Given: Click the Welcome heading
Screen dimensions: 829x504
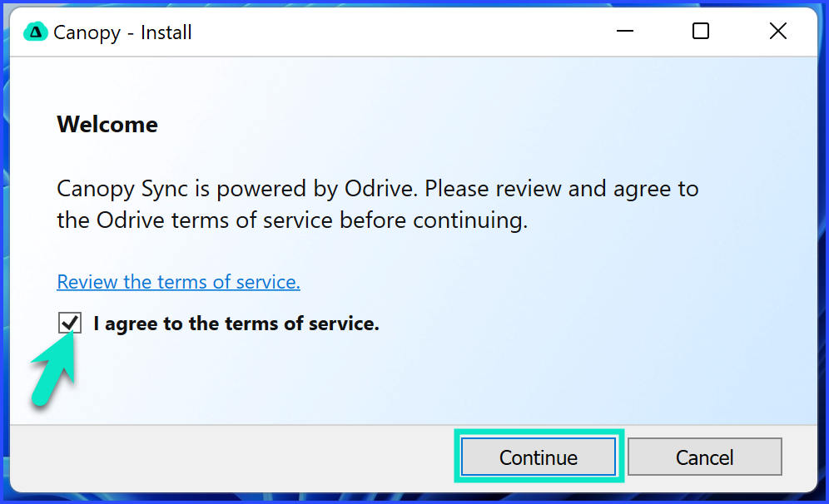Looking at the screenshot, I should (107, 125).
